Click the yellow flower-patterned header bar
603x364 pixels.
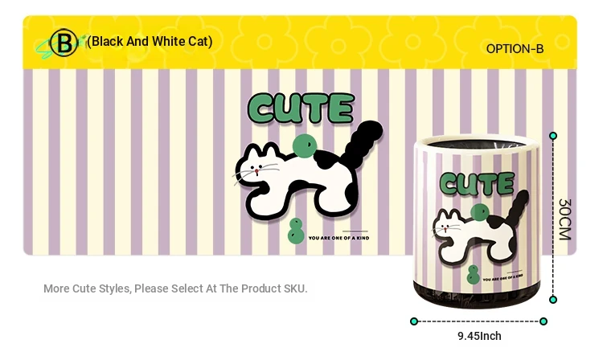pyautogui.click(x=300, y=43)
